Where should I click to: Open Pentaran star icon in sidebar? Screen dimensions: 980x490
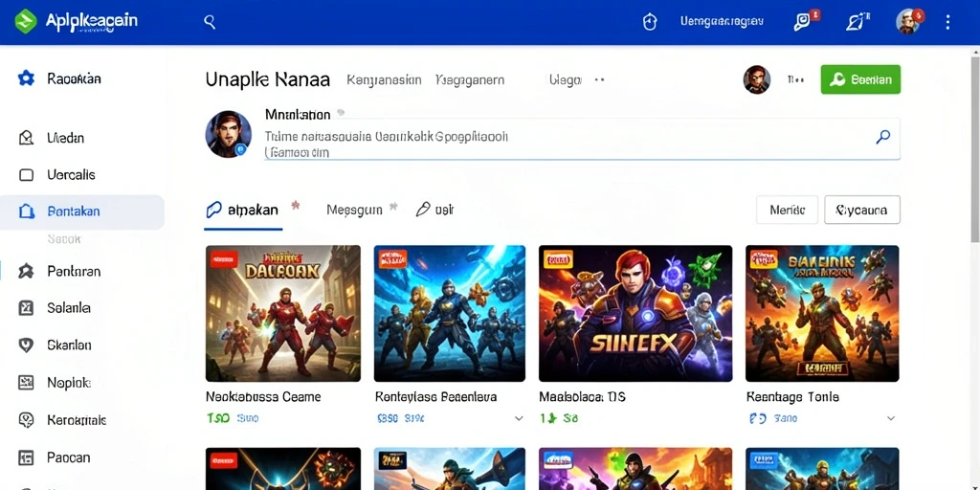(x=26, y=271)
